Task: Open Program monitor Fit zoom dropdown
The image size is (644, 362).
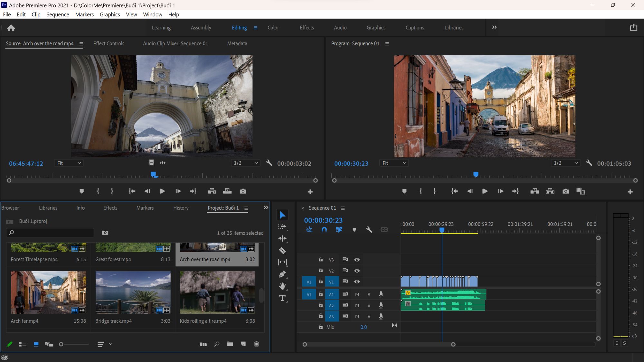Action: click(x=394, y=163)
